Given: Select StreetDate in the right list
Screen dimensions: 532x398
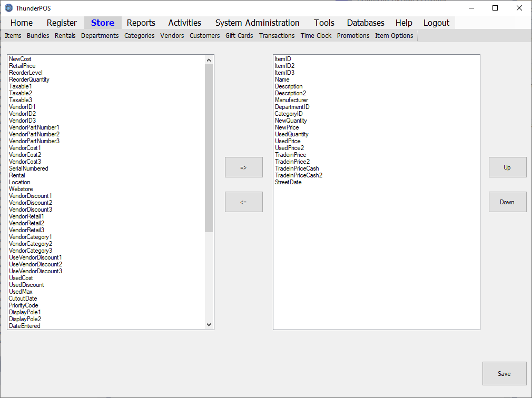Looking at the screenshot, I should pyautogui.click(x=288, y=182).
